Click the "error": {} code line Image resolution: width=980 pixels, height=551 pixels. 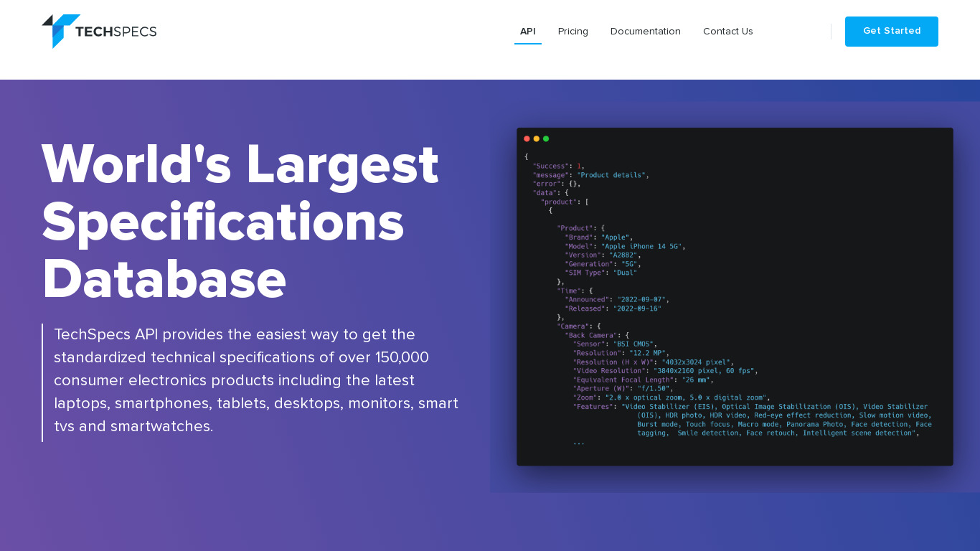tap(557, 184)
